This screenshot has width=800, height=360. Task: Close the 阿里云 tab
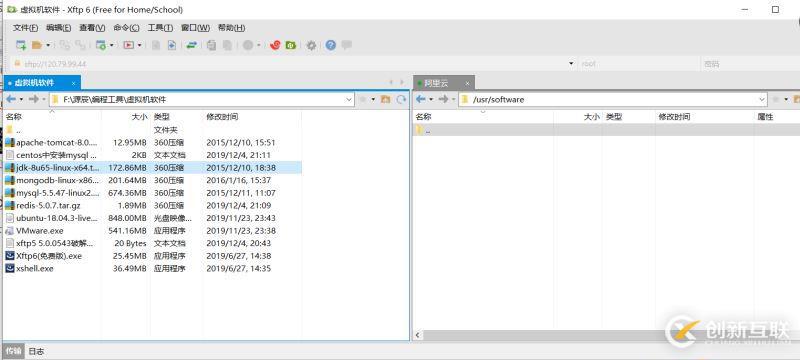click(x=467, y=83)
